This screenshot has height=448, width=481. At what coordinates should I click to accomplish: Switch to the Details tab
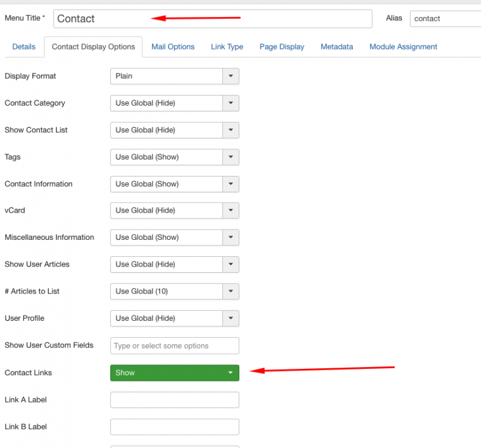(24, 47)
